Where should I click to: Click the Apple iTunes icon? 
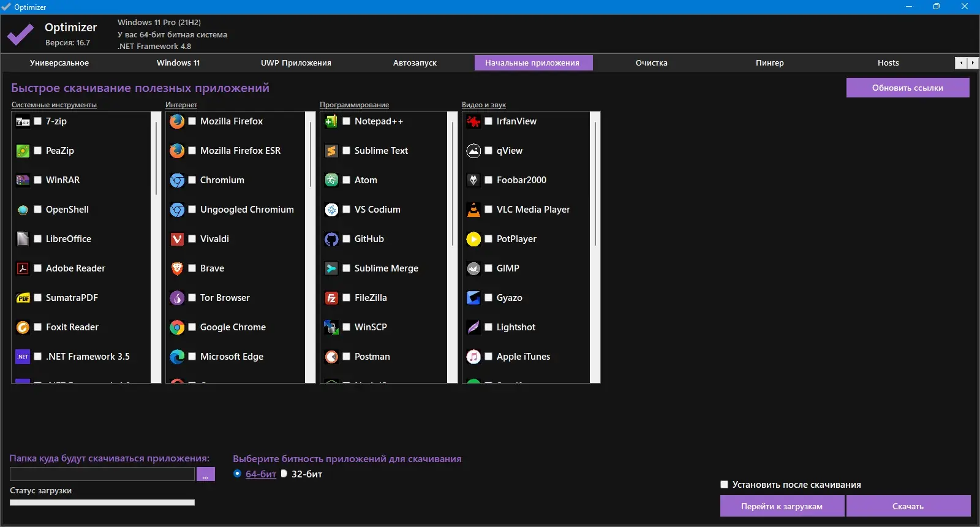pyautogui.click(x=473, y=357)
